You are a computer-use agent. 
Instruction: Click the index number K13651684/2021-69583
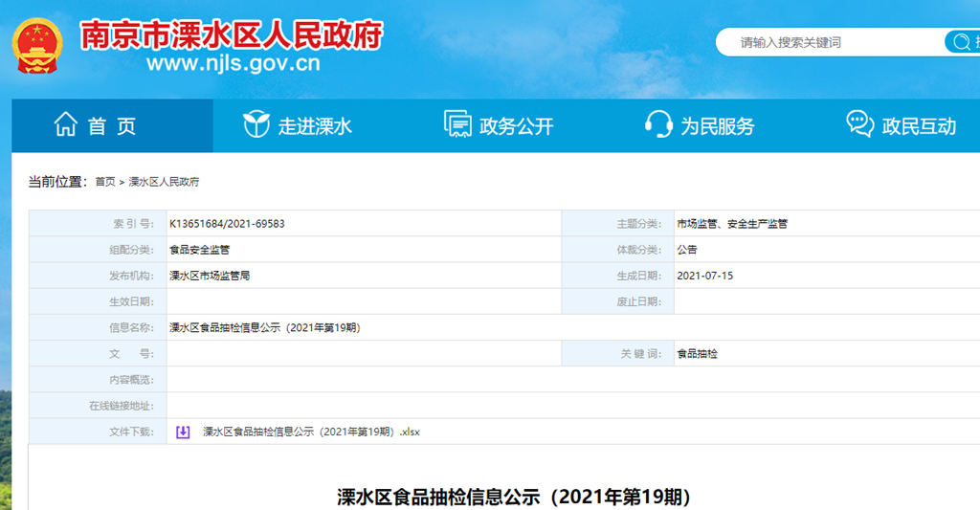click(227, 224)
